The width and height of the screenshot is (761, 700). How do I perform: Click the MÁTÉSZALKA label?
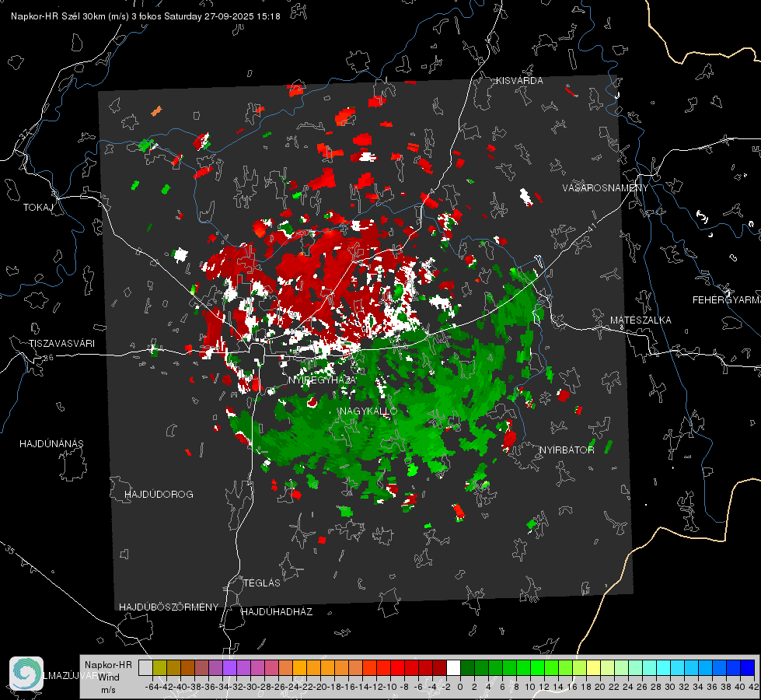coord(641,320)
